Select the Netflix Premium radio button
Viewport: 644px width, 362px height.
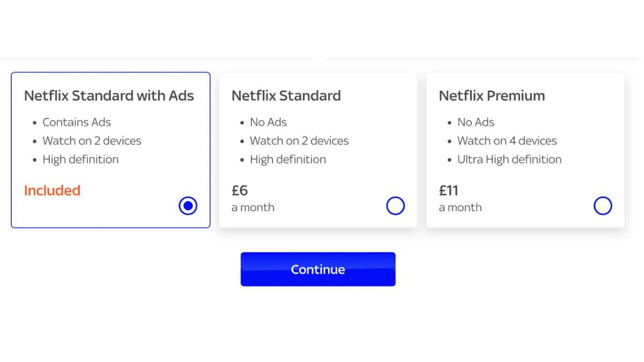(603, 205)
